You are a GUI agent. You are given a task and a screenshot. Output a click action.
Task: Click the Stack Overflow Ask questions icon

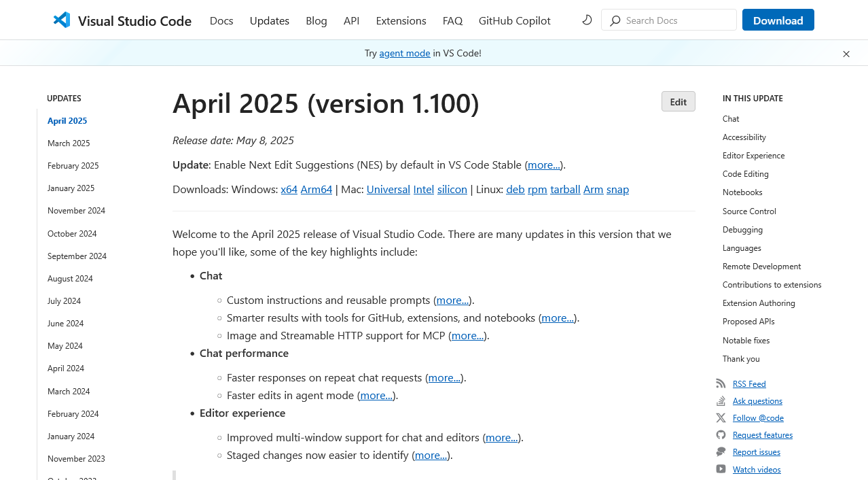(x=721, y=401)
